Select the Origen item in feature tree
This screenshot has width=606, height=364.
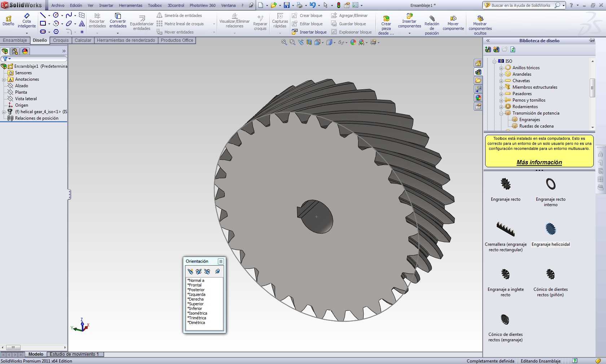21,105
